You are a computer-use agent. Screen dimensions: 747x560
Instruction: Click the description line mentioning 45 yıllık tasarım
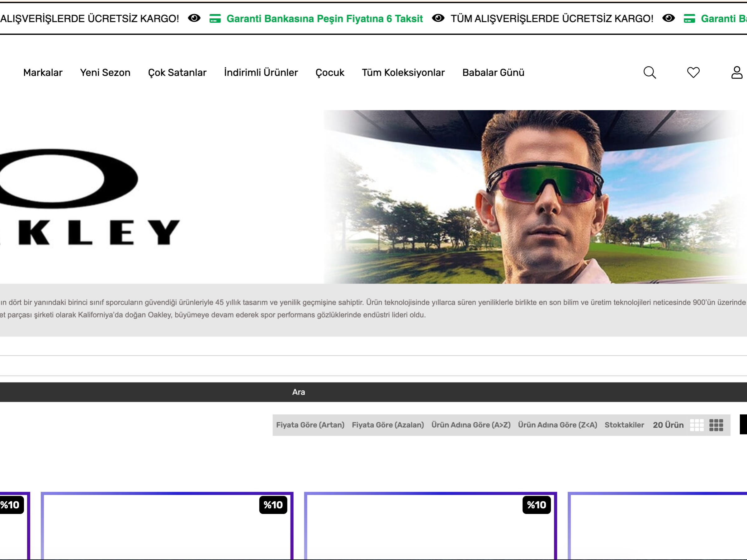coord(373,303)
